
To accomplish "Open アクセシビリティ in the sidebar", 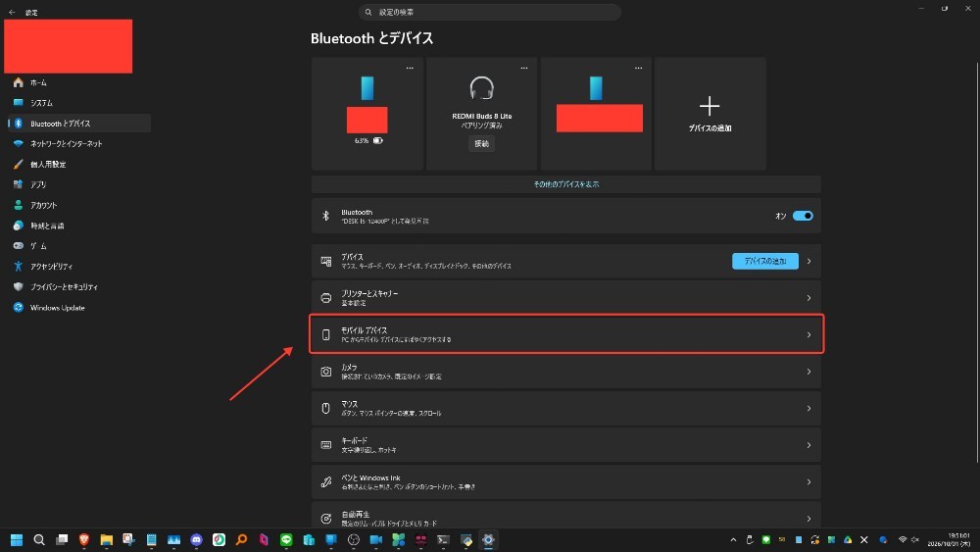I will point(78,267).
